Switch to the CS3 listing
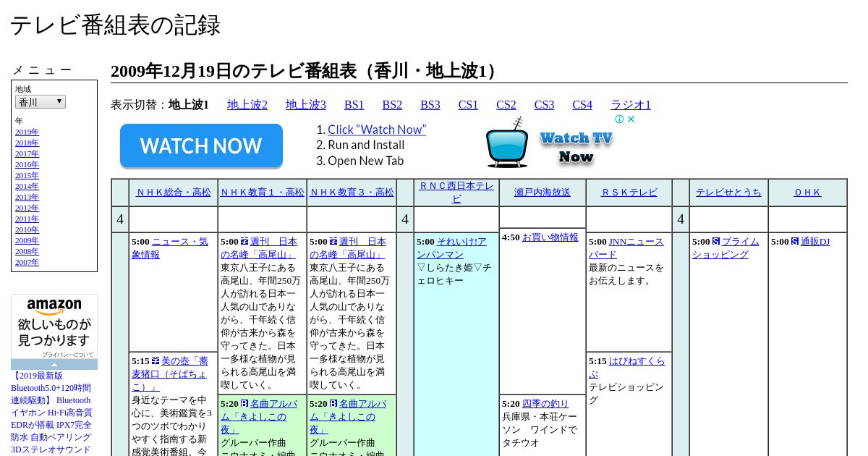This screenshot has width=868, height=456. (544, 105)
